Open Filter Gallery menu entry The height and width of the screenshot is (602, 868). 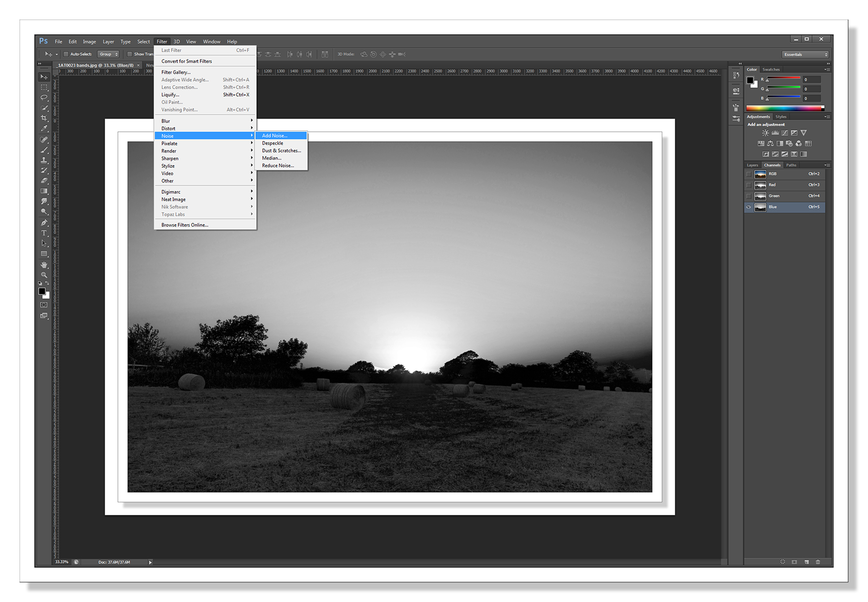[x=176, y=72]
